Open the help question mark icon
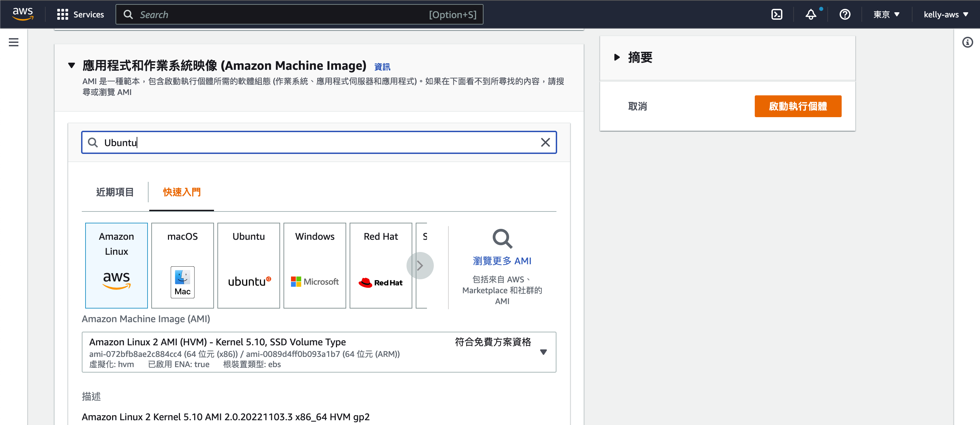The height and width of the screenshot is (425, 980). [x=845, y=14]
